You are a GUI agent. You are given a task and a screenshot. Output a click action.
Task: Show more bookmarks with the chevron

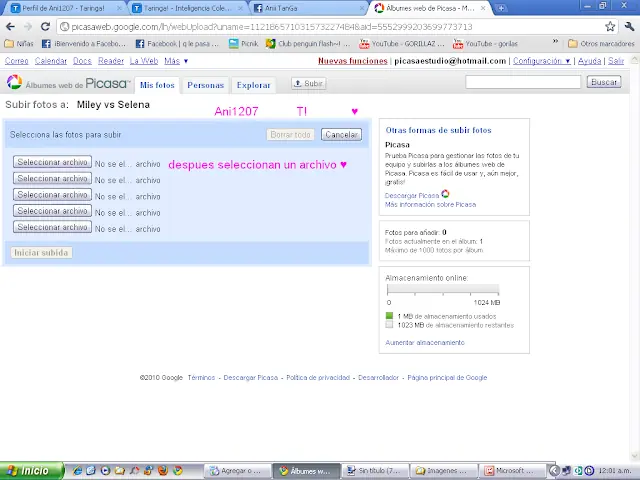[x=555, y=42]
